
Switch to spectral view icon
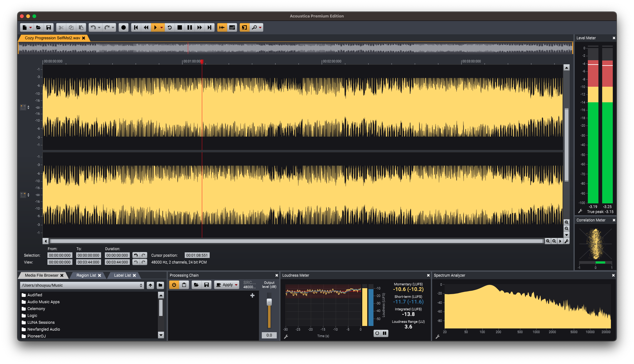(232, 27)
